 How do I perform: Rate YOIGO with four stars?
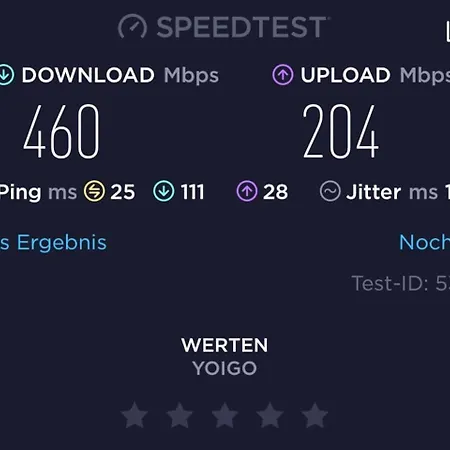pyautogui.click(x=270, y=415)
